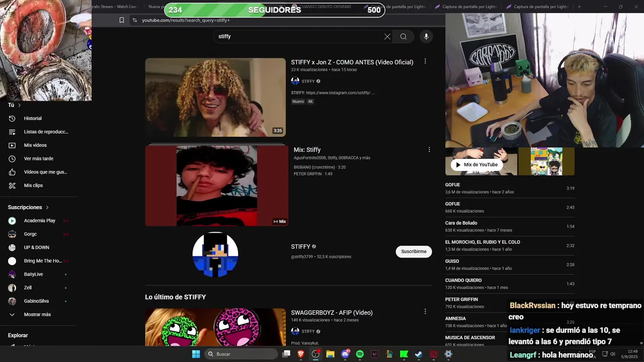Screen dimensions: 644x362
Task: Open options menu for Mix: Stiffy
Action: (429, 150)
